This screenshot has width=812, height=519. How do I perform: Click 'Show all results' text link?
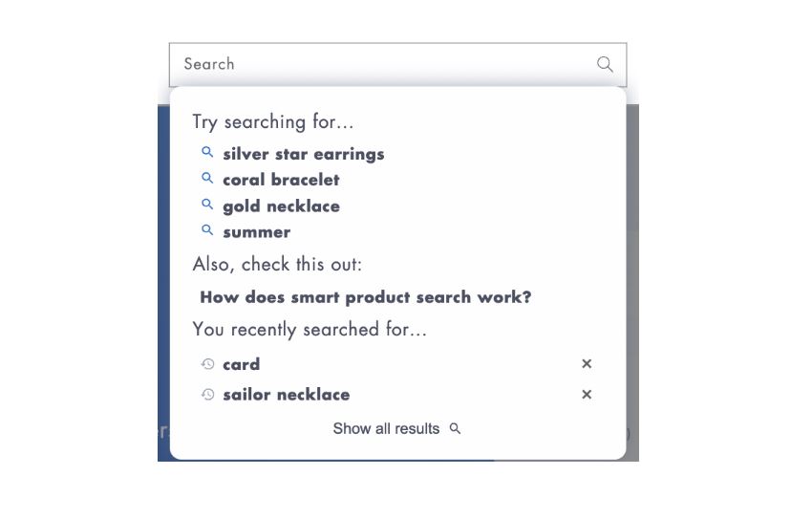pos(386,429)
